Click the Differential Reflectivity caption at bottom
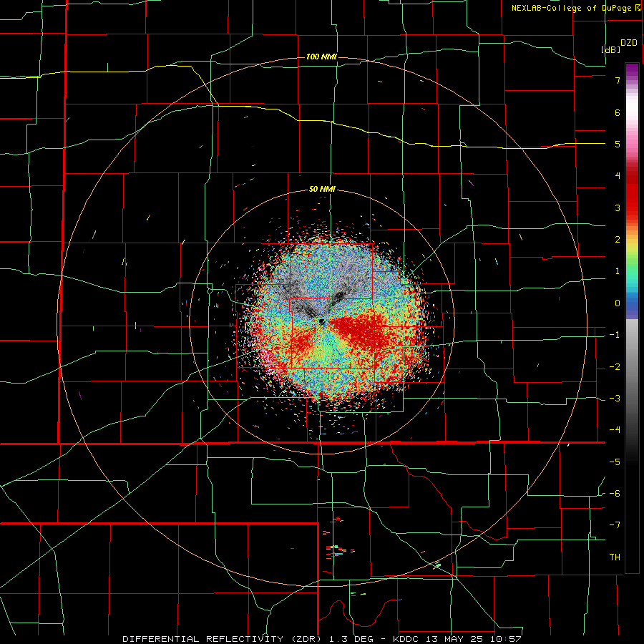The height and width of the screenshot is (644, 644). [322, 639]
